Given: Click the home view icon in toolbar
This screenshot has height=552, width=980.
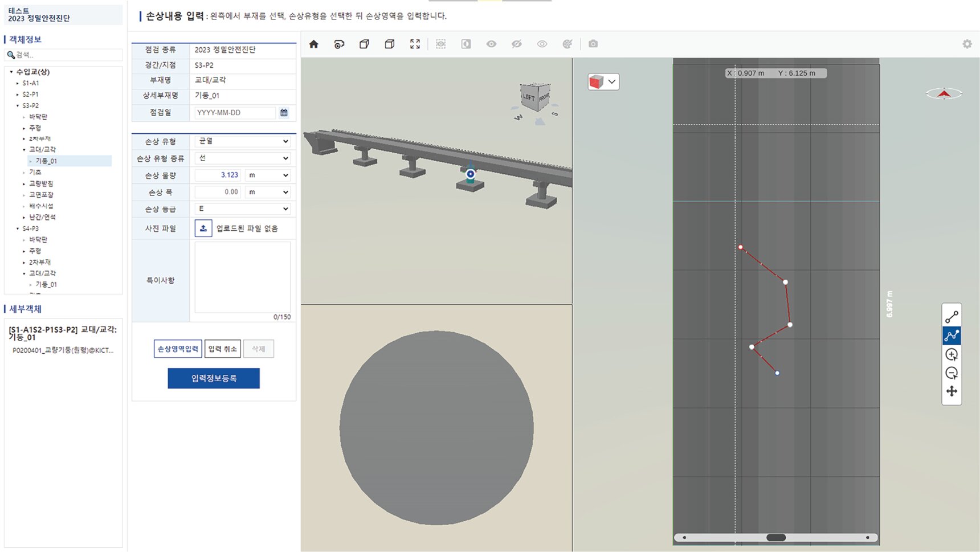Looking at the screenshot, I should pyautogui.click(x=313, y=44).
